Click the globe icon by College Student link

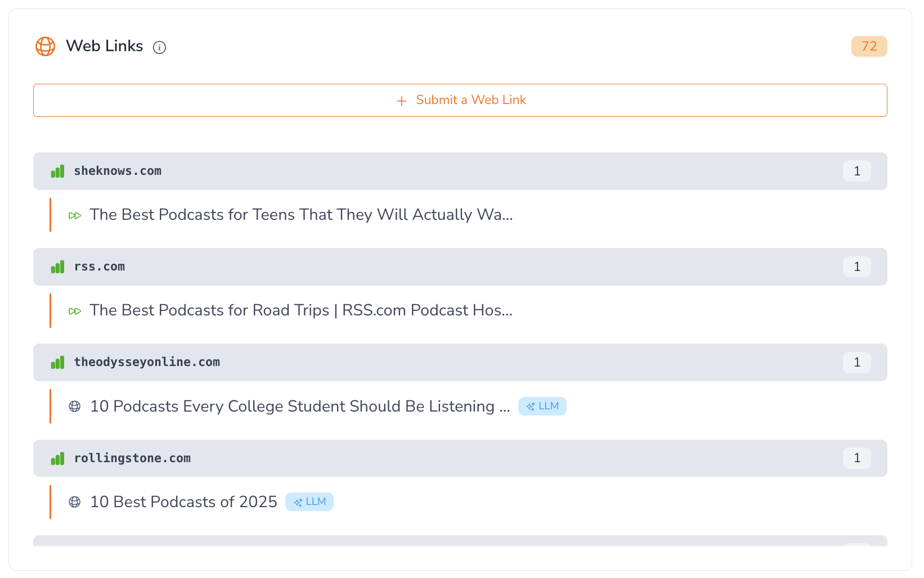pyautogui.click(x=75, y=407)
